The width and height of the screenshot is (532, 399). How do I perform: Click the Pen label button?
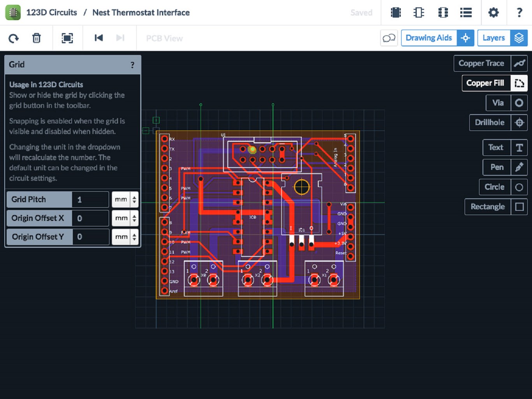point(497,167)
